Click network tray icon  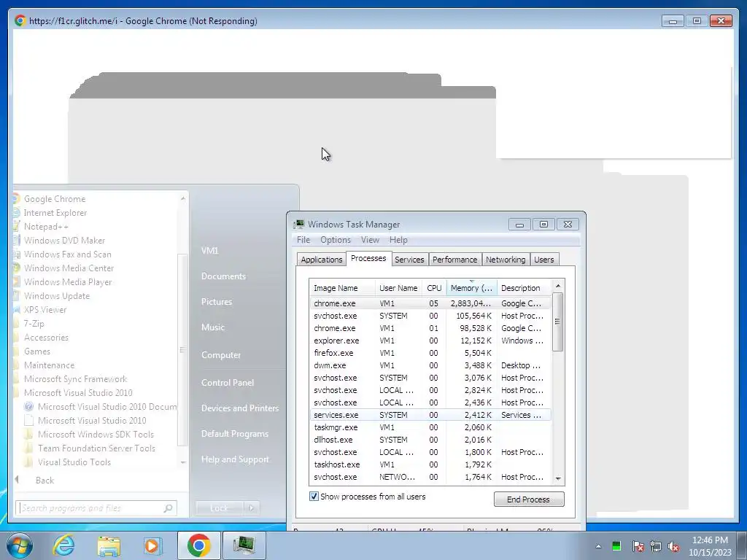[656, 546]
